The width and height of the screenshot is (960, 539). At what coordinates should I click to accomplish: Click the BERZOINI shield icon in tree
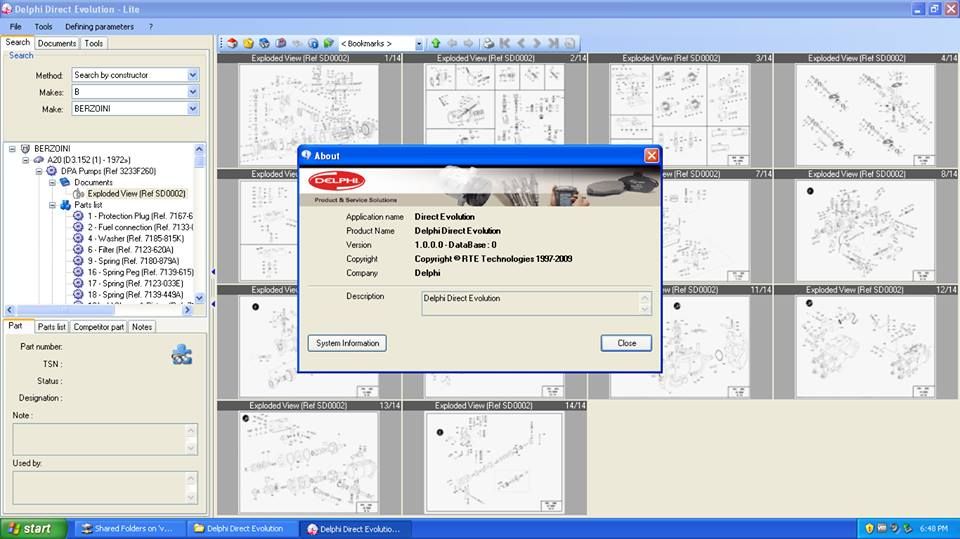point(25,148)
